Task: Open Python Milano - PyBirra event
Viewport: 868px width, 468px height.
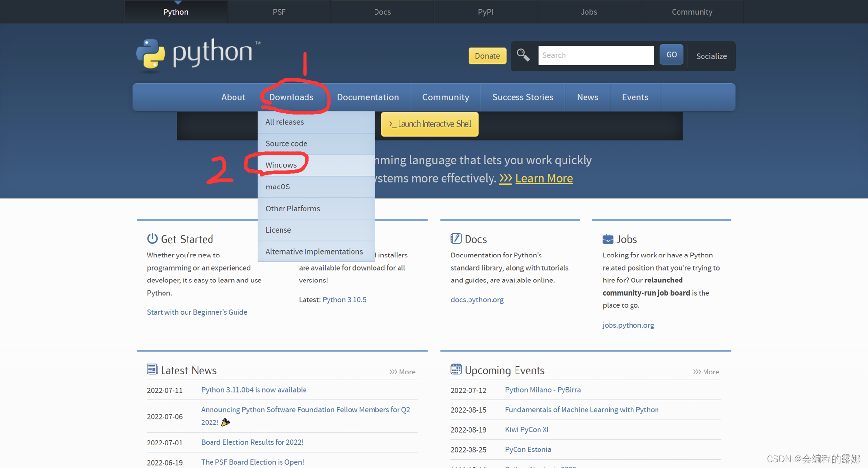Action: pyautogui.click(x=542, y=390)
